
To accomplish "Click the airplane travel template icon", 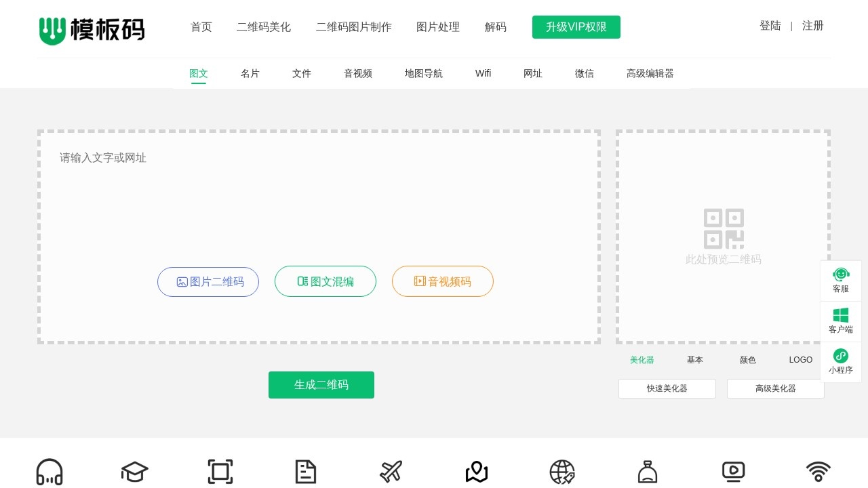I will 391,472.
